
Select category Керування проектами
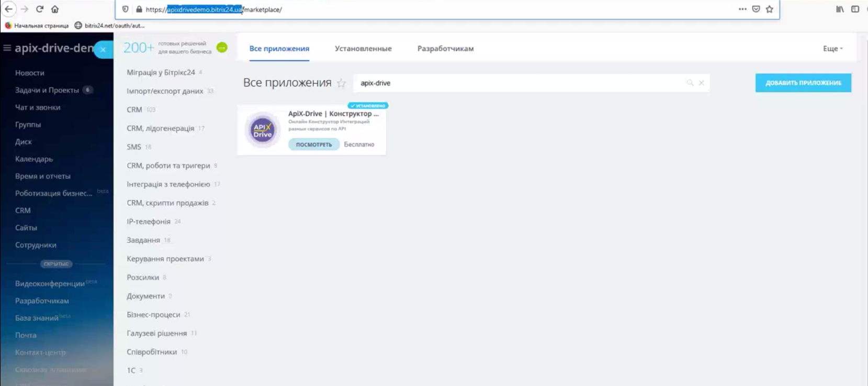pos(165,259)
